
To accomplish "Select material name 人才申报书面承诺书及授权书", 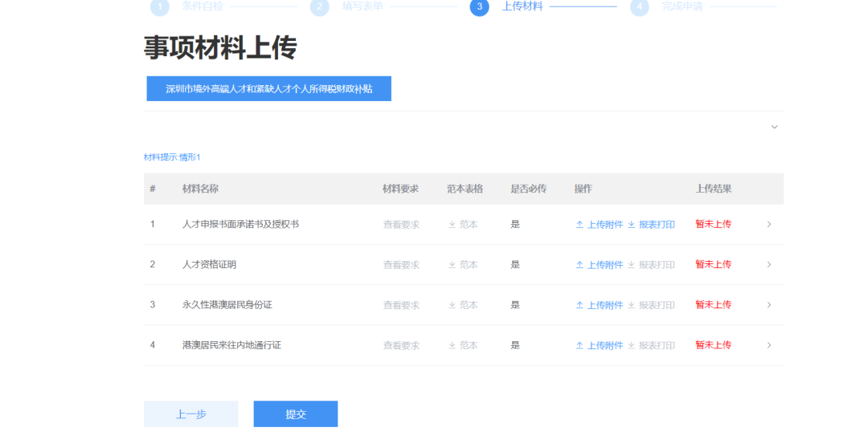I will click(x=241, y=224).
